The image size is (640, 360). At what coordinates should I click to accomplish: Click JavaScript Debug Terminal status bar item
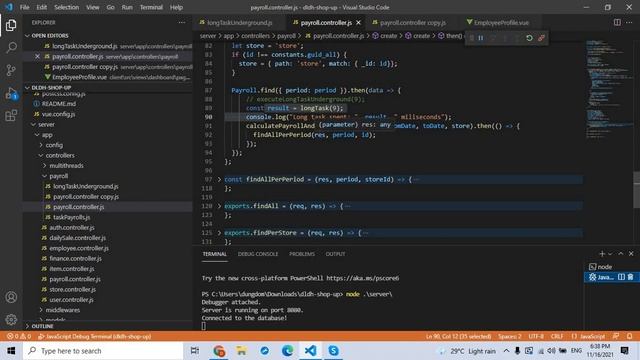tap(95, 336)
